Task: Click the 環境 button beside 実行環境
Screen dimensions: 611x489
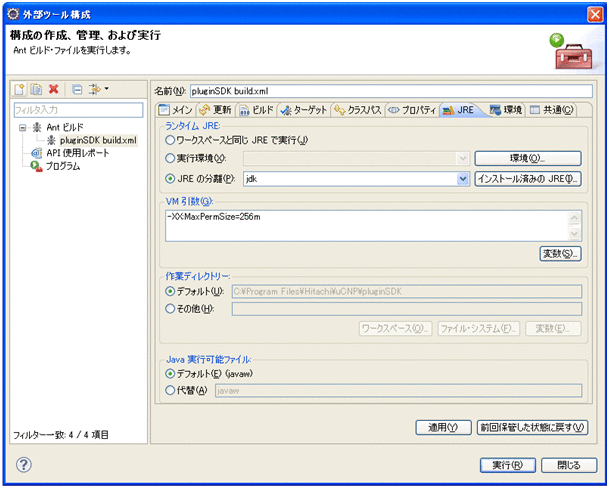Action: click(x=528, y=159)
